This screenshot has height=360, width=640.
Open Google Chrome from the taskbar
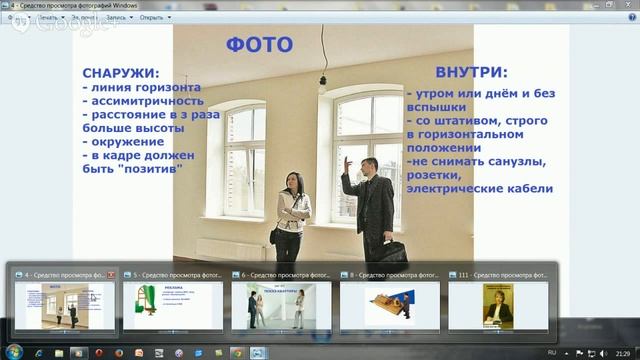238,353
